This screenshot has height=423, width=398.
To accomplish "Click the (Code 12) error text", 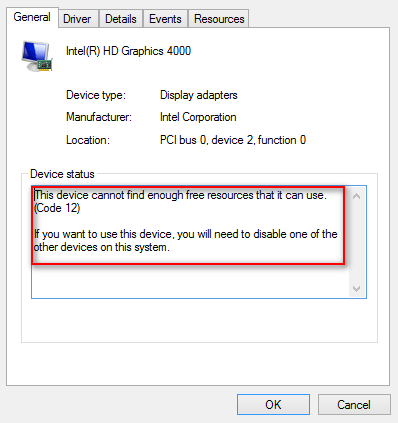I will [x=57, y=208].
